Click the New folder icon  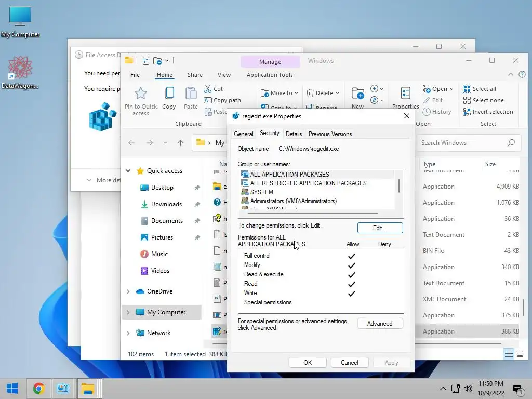click(357, 94)
